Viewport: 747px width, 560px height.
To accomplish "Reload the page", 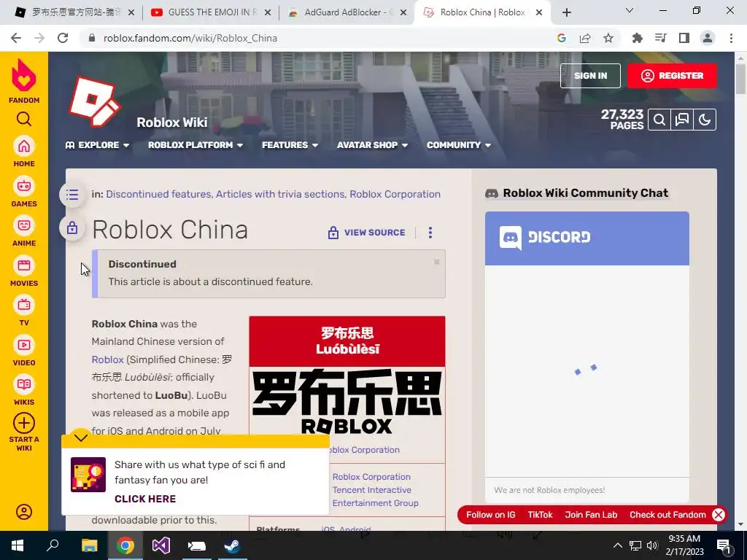I will click(63, 38).
